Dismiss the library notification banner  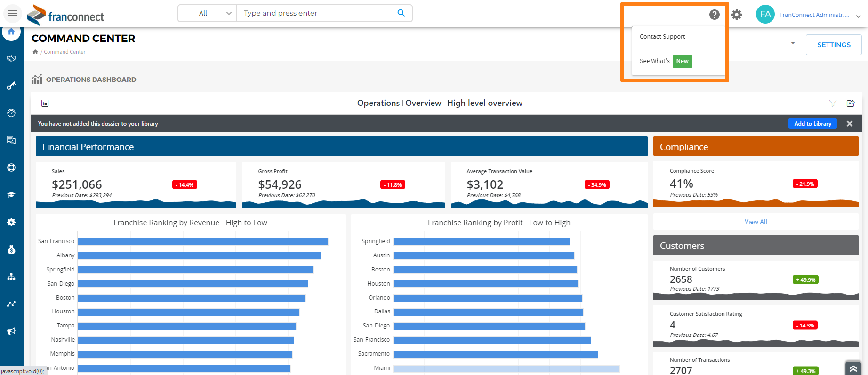pyautogui.click(x=850, y=124)
